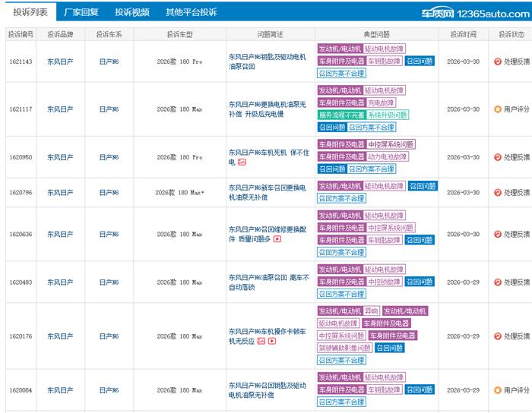Open the 投诉视频 tab

132,12
